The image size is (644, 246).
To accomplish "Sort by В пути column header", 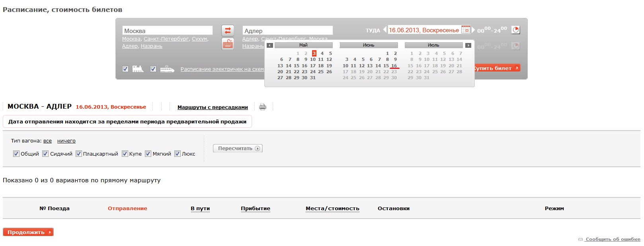I will pos(200,209).
